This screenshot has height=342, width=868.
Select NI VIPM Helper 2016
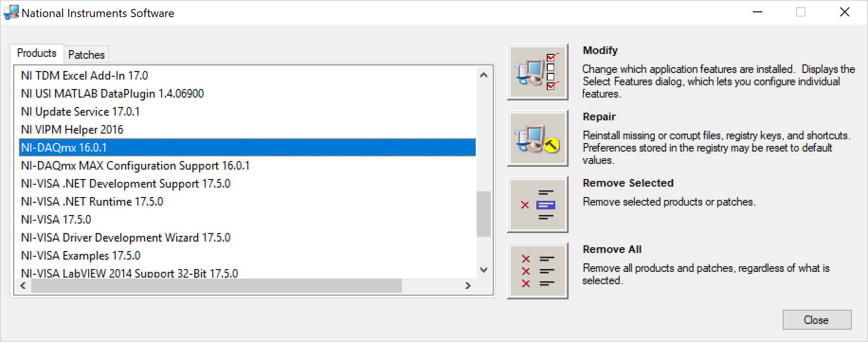[x=247, y=129]
